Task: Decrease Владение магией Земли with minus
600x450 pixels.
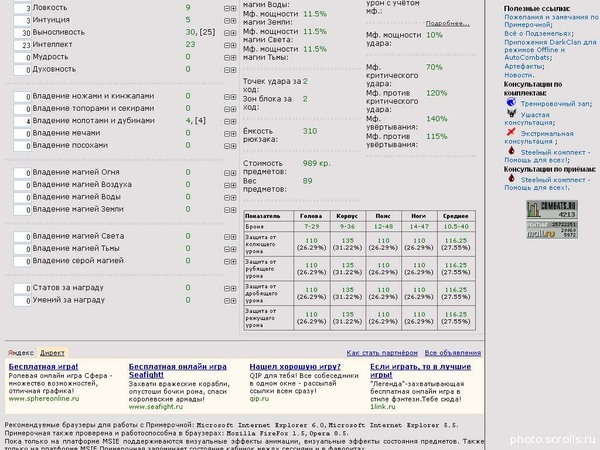Action: click(227, 210)
